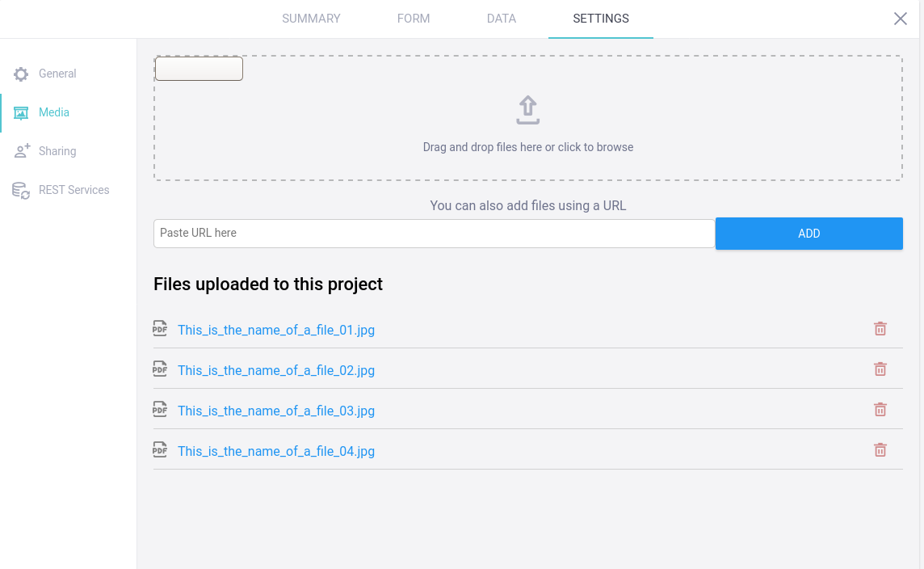Click the PDF icon next to file 01
Viewport: 924px width, 569px height.
160,328
